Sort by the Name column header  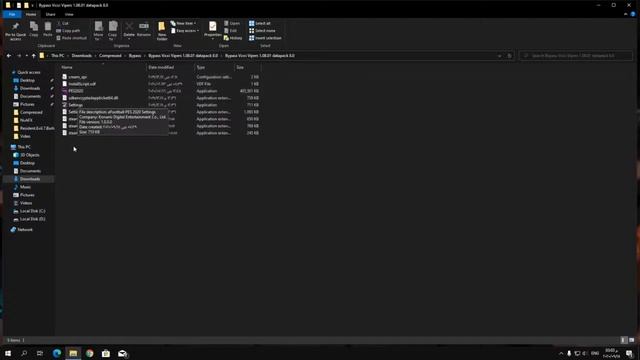(x=103, y=67)
